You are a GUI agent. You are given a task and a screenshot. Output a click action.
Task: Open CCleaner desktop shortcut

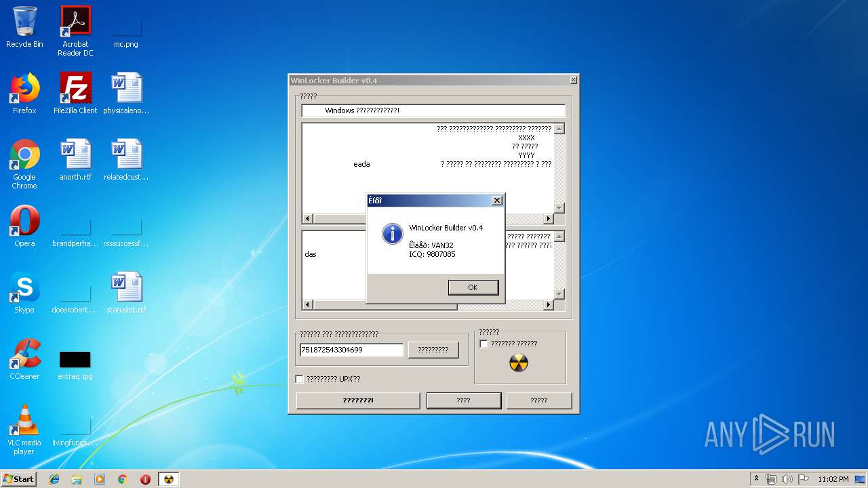24,359
